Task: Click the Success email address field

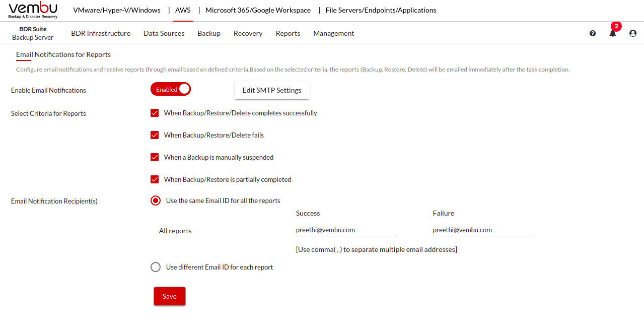Action: click(x=346, y=230)
